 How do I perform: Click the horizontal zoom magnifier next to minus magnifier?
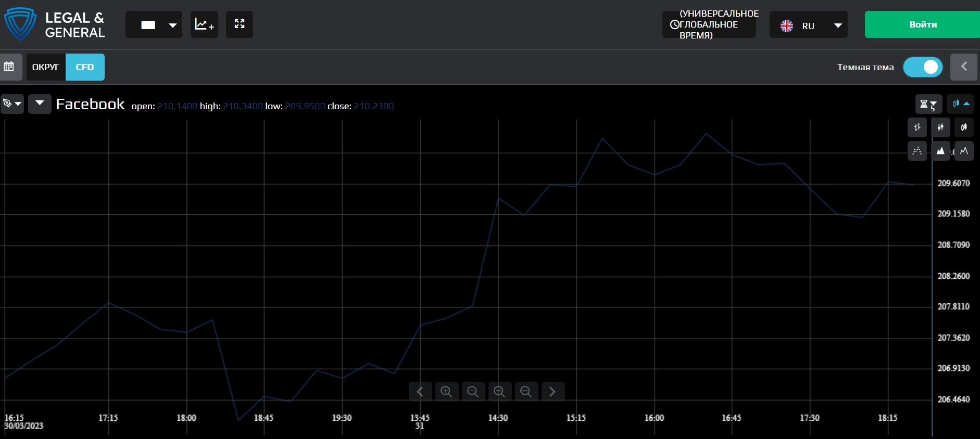click(x=499, y=391)
